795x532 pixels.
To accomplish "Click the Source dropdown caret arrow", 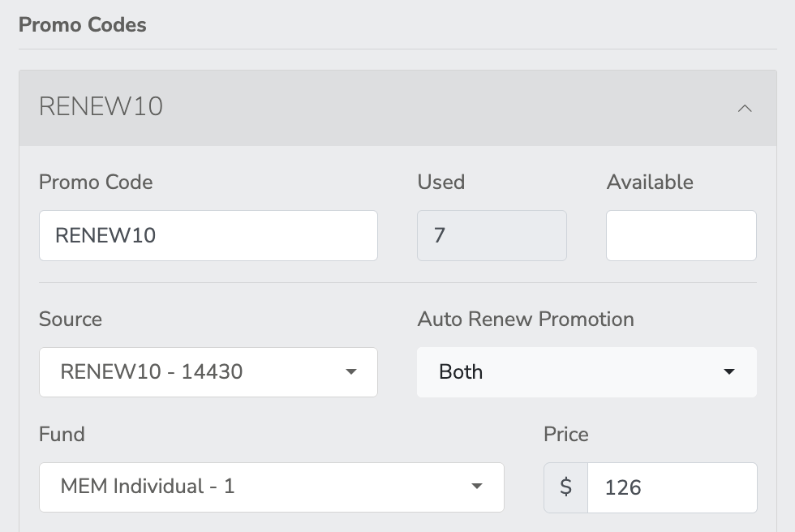I will click(x=351, y=372).
